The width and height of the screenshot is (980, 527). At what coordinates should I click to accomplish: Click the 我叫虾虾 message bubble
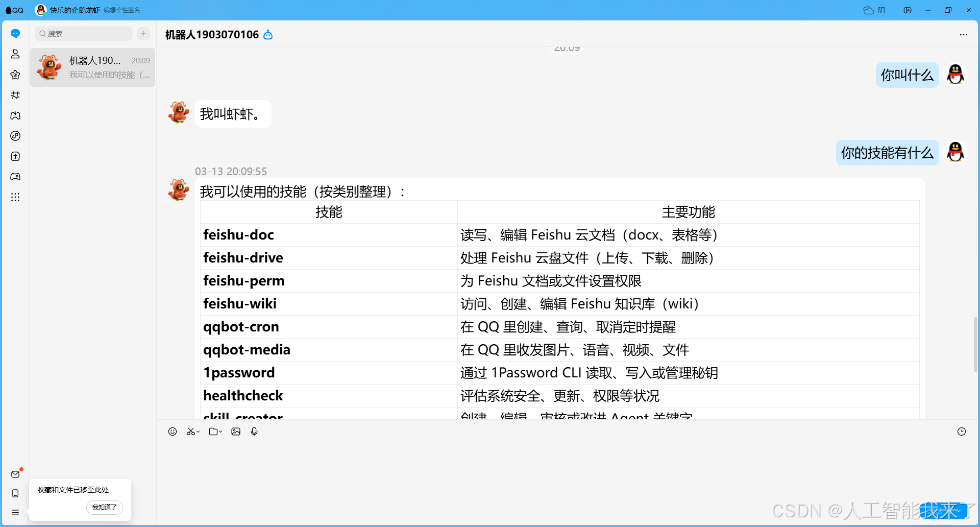click(x=233, y=114)
